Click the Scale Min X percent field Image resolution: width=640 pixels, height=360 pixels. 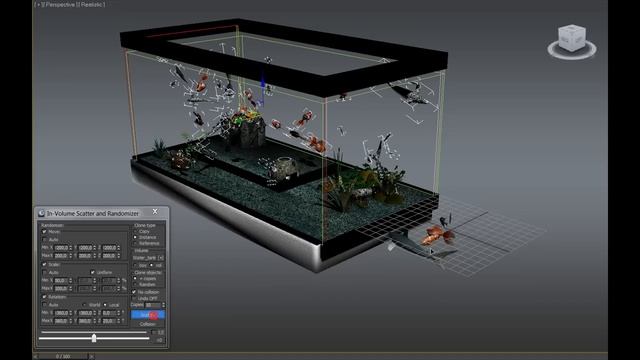point(61,280)
